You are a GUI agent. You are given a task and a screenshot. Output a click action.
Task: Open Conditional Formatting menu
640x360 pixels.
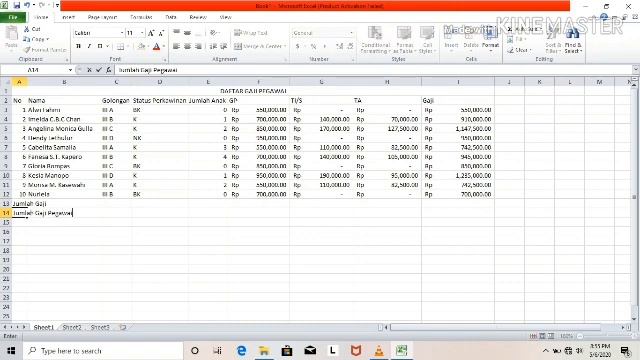coord(375,40)
